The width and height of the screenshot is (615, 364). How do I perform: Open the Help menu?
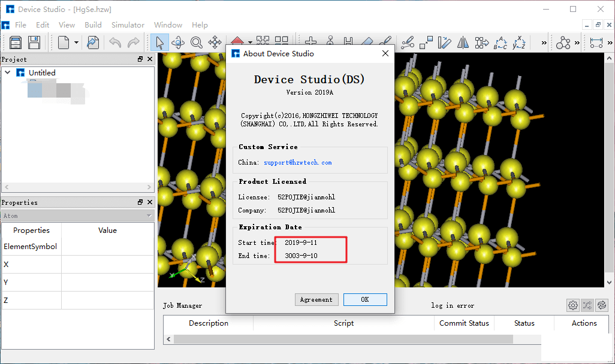point(200,25)
